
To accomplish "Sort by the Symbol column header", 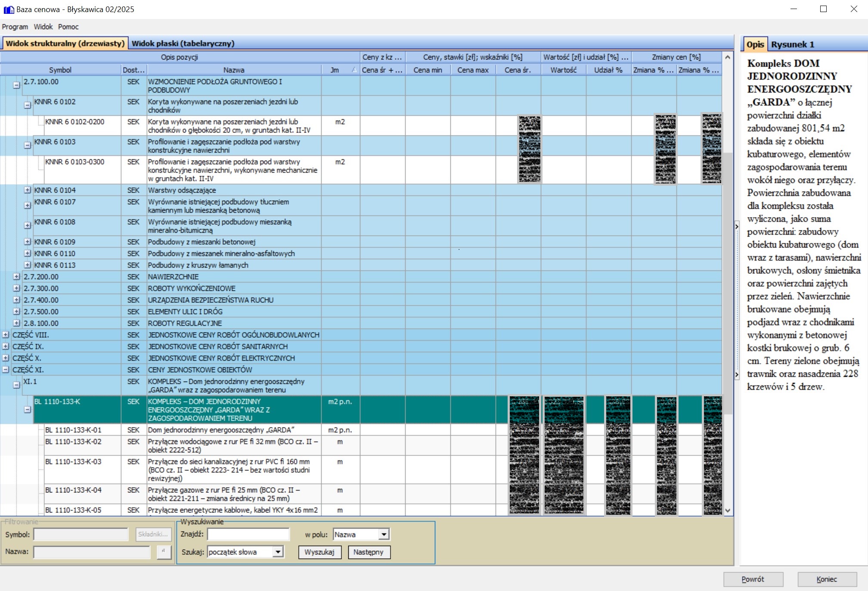I will pyautogui.click(x=60, y=70).
